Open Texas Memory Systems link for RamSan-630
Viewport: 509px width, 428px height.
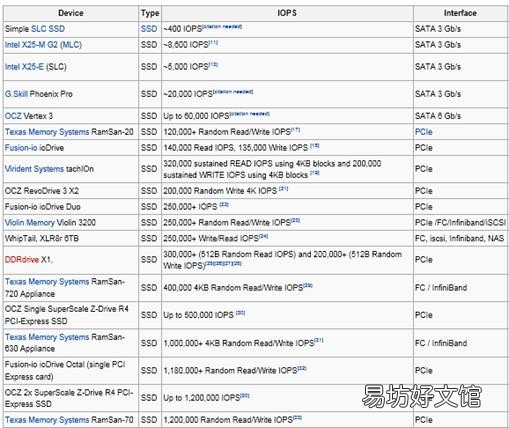(47, 337)
